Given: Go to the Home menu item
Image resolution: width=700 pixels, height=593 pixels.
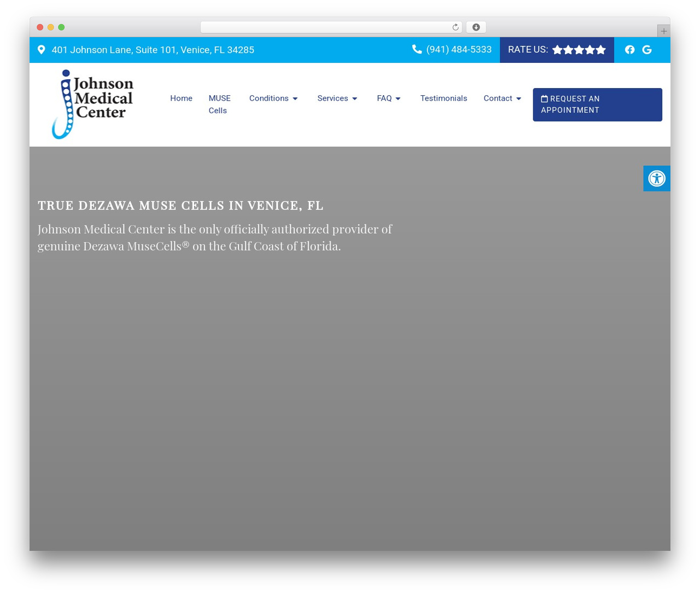Looking at the screenshot, I should pyautogui.click(x=181, y=98).
